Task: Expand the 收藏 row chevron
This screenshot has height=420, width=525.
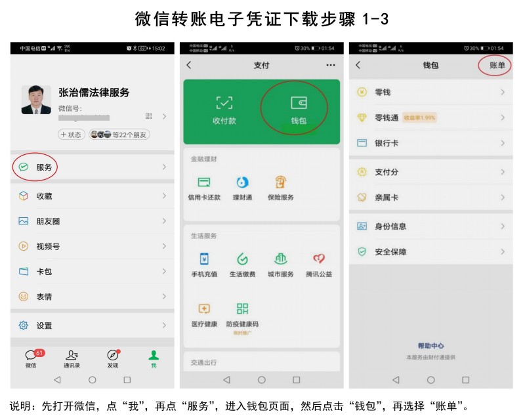Action: coord(164,196)
